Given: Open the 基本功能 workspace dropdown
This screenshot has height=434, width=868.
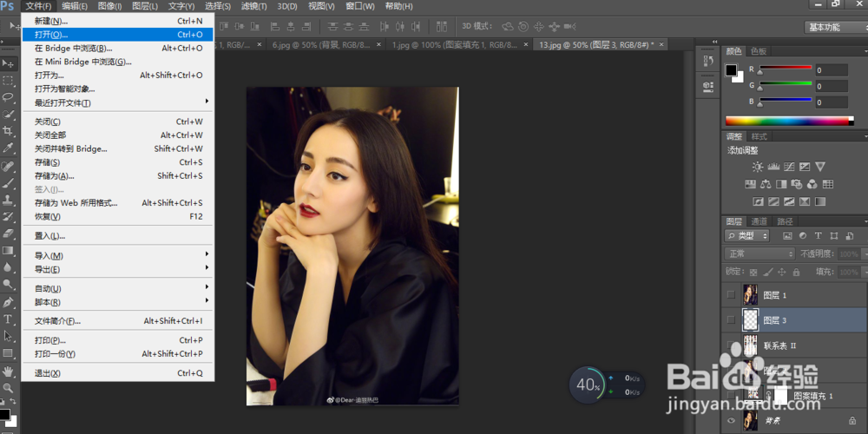Looking at the screenshot, I should [835, 27].
